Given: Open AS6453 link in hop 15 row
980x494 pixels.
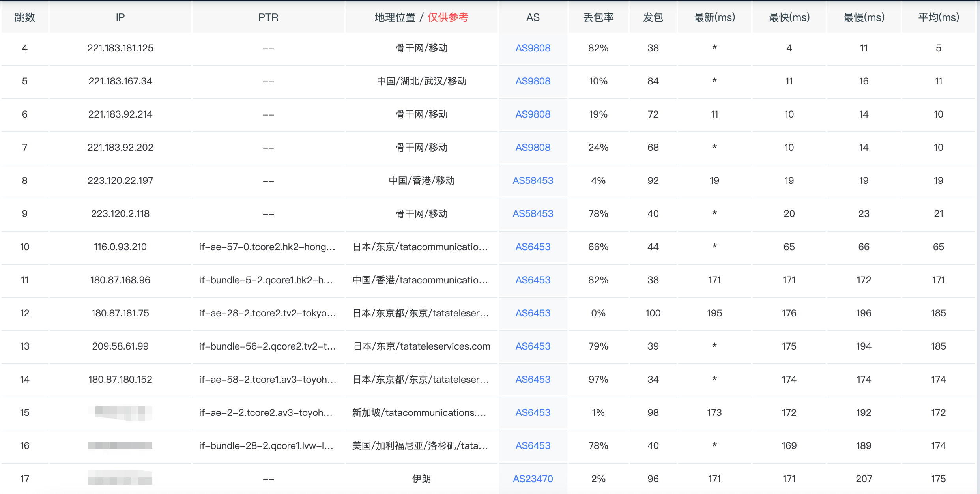Looking at the screenshot, I should [x=533, y=413].
